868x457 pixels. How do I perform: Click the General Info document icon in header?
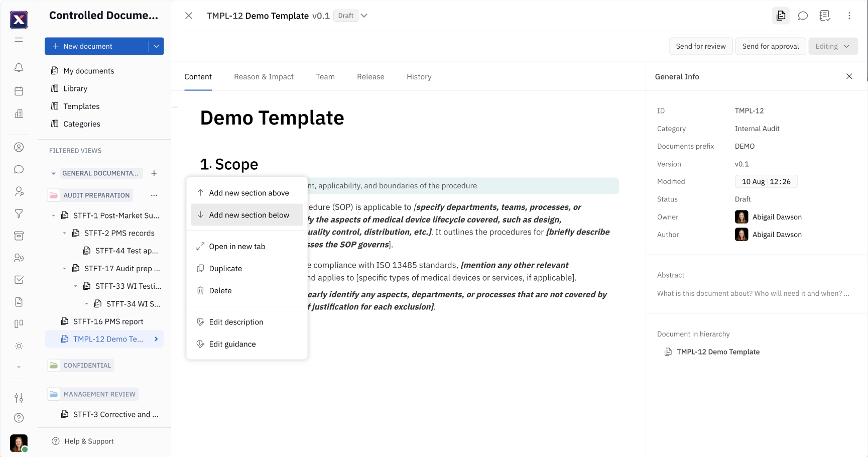[x=781, y=16]
